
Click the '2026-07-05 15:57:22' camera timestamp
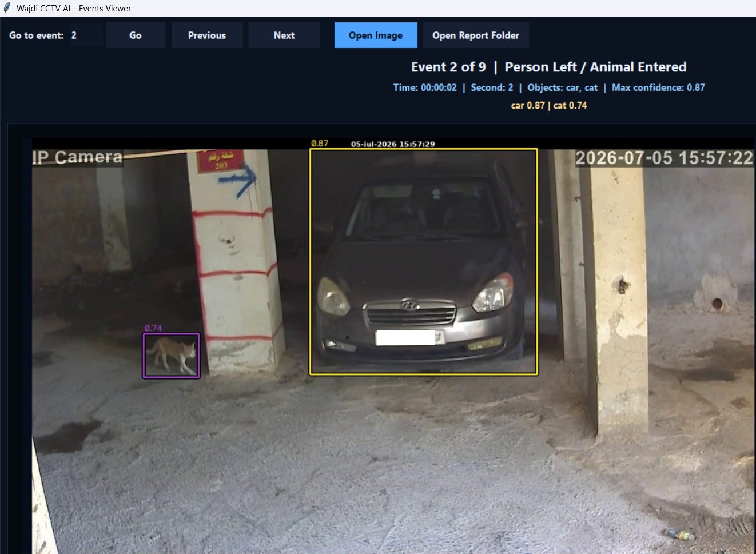coord(664,158)
